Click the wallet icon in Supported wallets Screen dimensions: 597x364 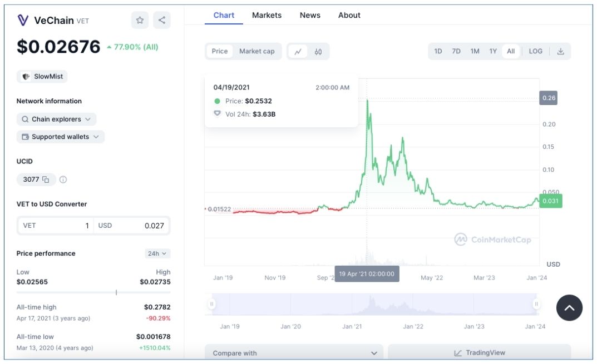[25, 137]
